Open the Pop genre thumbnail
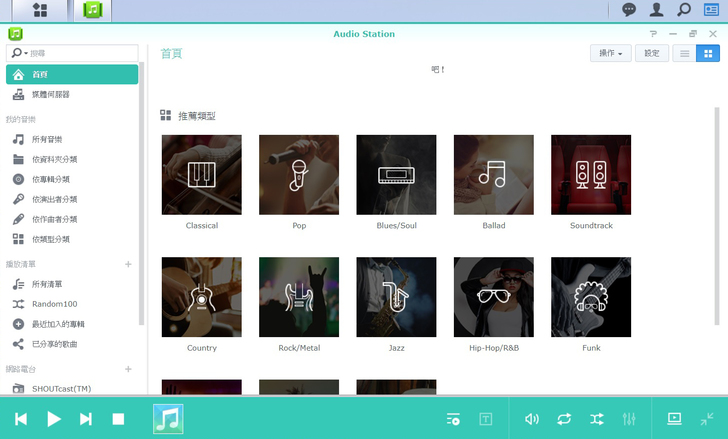Viewport: 728px width, 439px height. [299, 175]
